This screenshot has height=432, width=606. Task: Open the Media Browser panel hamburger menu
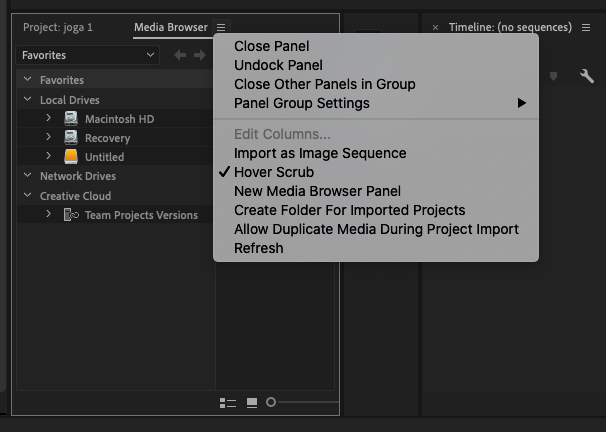click(221, 27)
